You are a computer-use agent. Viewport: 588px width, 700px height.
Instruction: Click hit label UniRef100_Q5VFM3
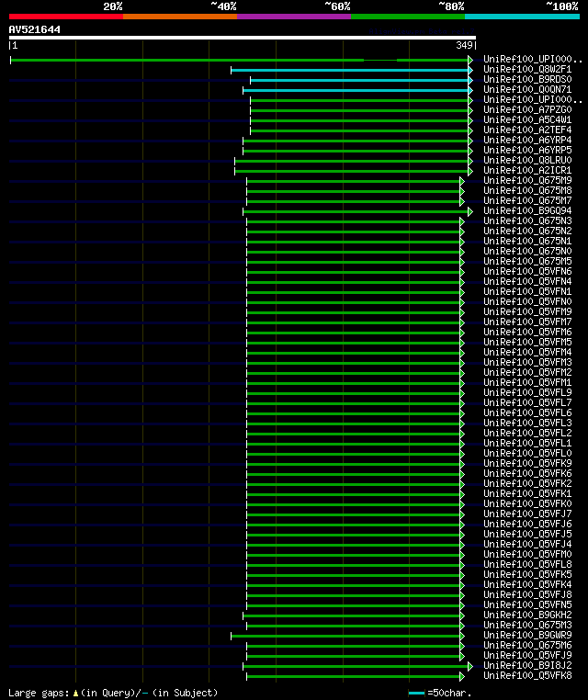pyautogui.click(x=527, y=362)
